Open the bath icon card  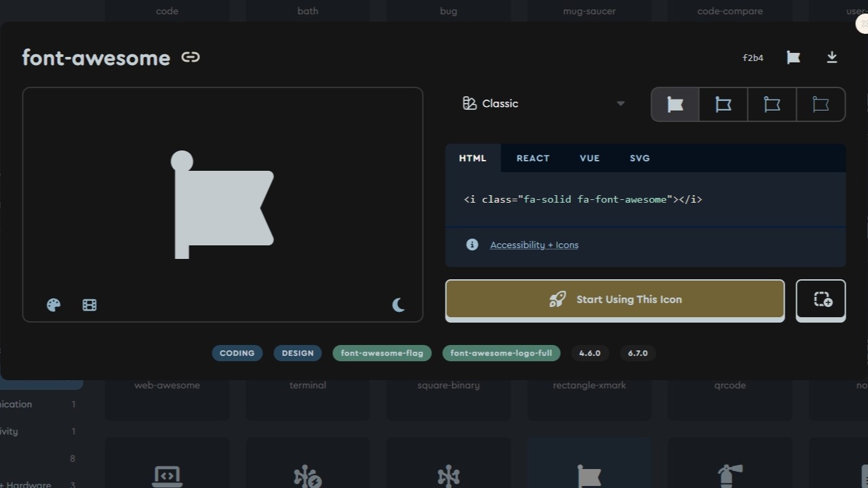pyautogui.click(x=308, y=11)
